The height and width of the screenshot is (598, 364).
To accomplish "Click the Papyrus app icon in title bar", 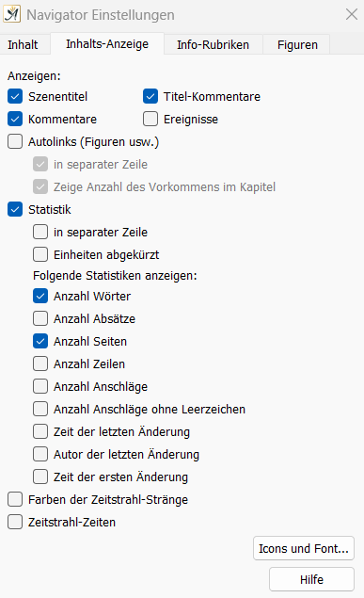I will tap(12, 14).
